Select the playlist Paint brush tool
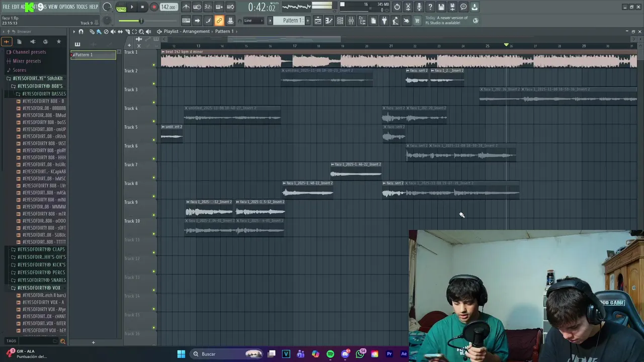The height and width of the screenshot is (362, 644). (x=99, y=31)
